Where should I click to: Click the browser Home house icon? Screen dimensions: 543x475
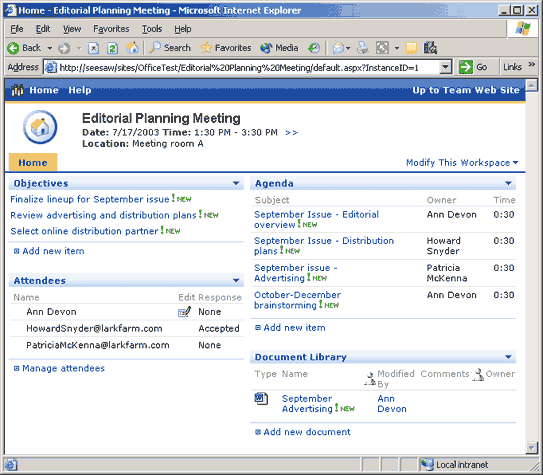point(132,48)
